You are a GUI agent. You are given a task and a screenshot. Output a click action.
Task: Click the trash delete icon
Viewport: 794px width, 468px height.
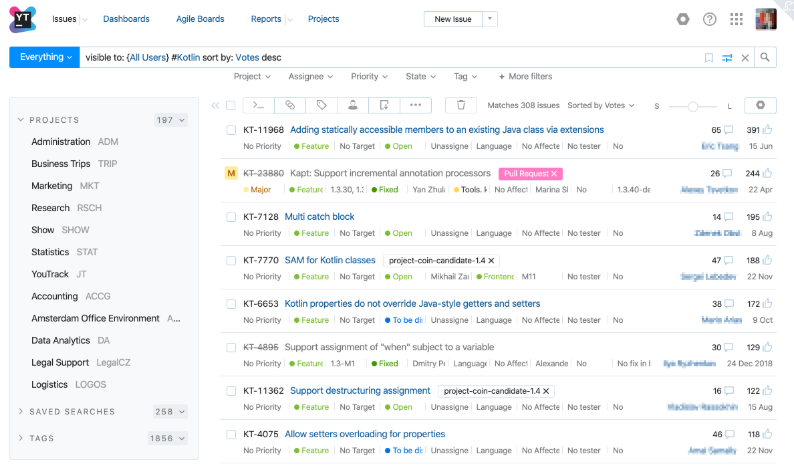(x=460, y=105)
